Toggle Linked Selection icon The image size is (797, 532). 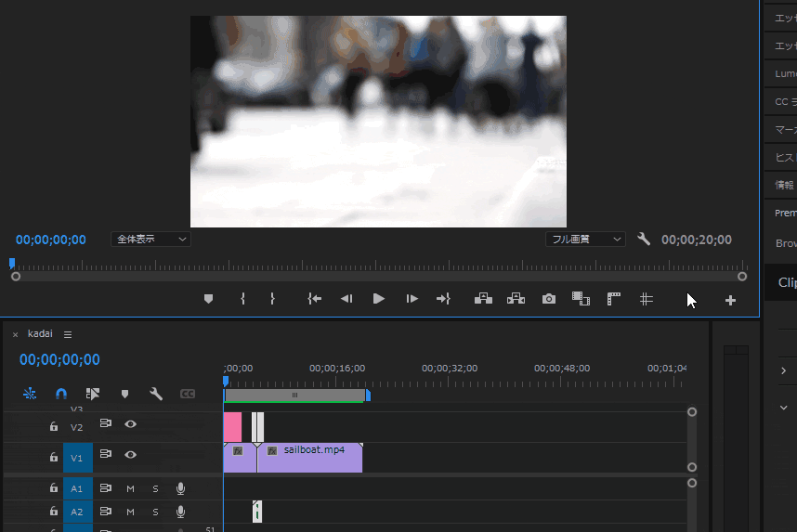[x=93, y=394]
